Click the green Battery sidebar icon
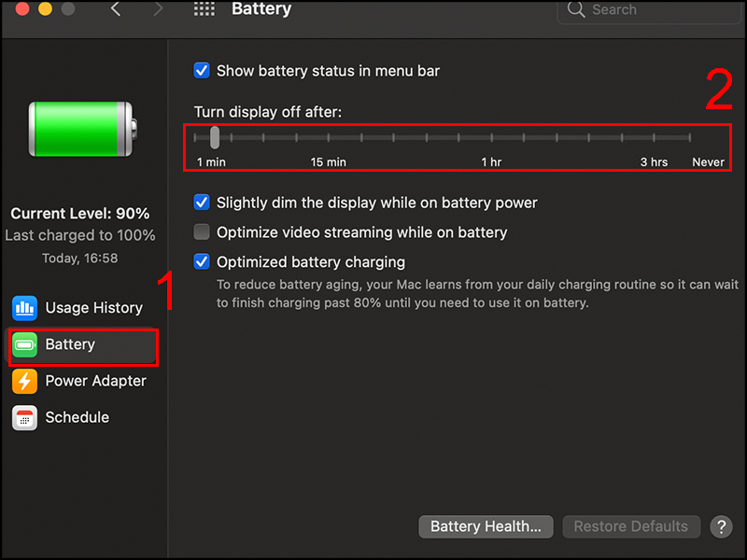747x560 pixels. [24, 345]
